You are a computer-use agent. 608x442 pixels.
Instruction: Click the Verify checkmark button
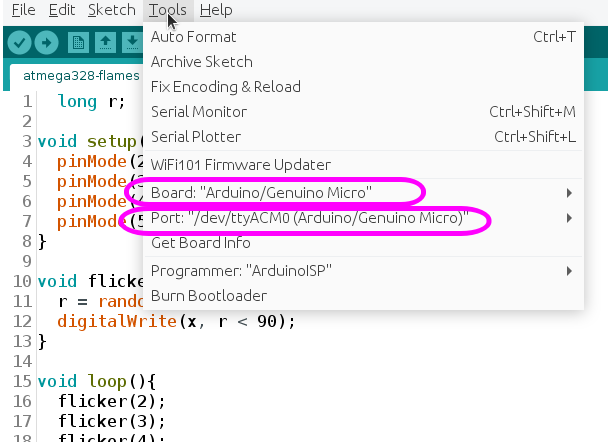[19, 42]
